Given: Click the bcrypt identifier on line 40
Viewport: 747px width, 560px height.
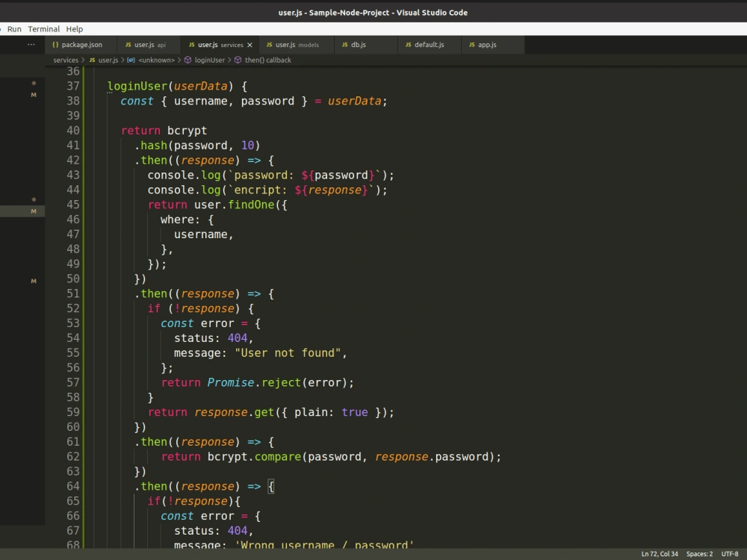Looking at the screenshot, I should coord(187,131).
